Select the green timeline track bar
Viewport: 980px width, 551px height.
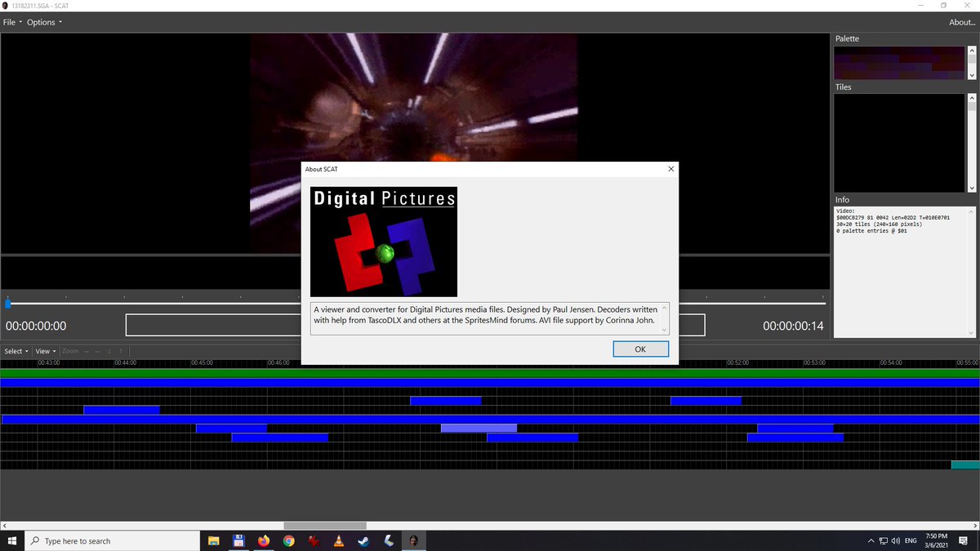[490, 373]
